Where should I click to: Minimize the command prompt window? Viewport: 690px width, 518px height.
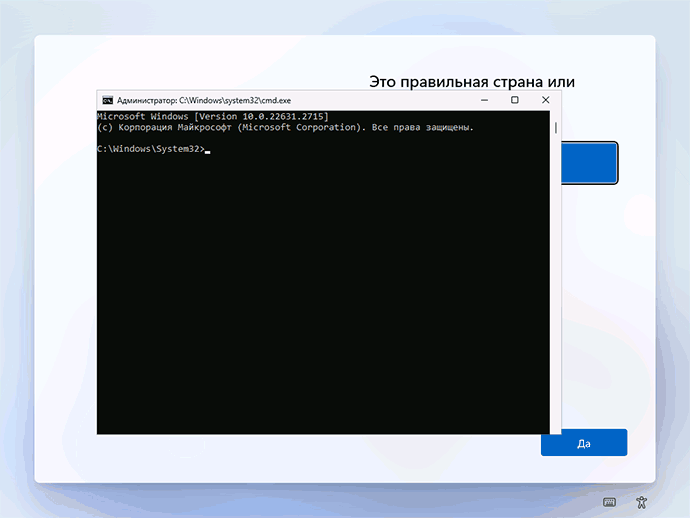click(485, 100)
